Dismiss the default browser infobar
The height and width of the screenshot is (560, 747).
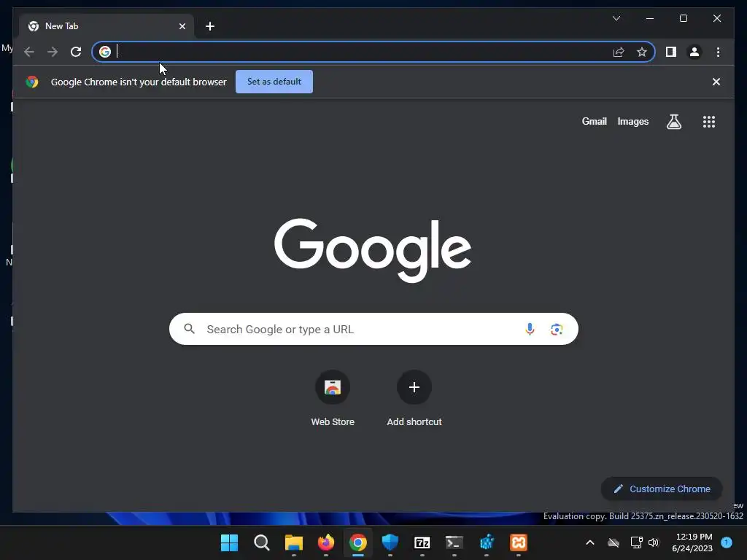click(716, 82)
